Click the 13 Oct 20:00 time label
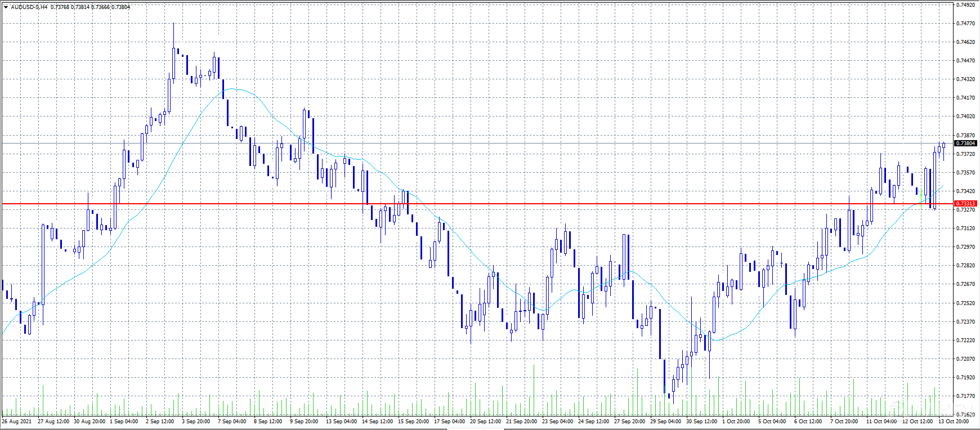980x430 pixels. [953, 421]
